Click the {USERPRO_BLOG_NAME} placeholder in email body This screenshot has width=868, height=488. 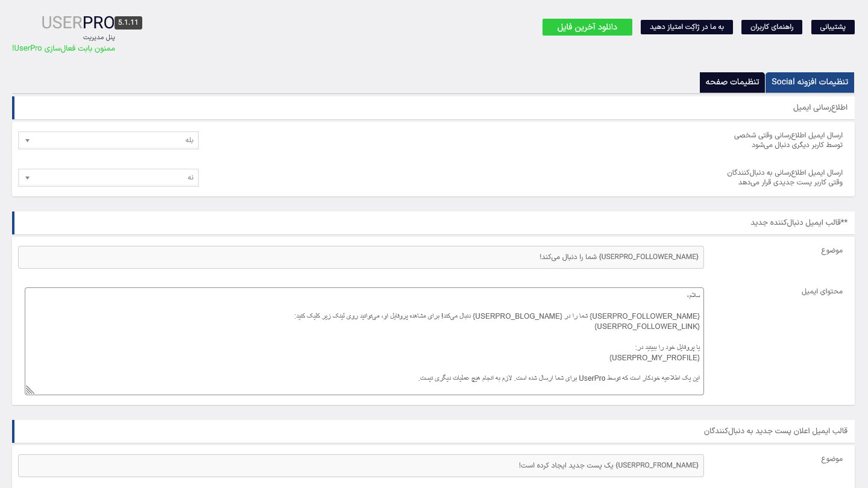[x=517, y=316]
